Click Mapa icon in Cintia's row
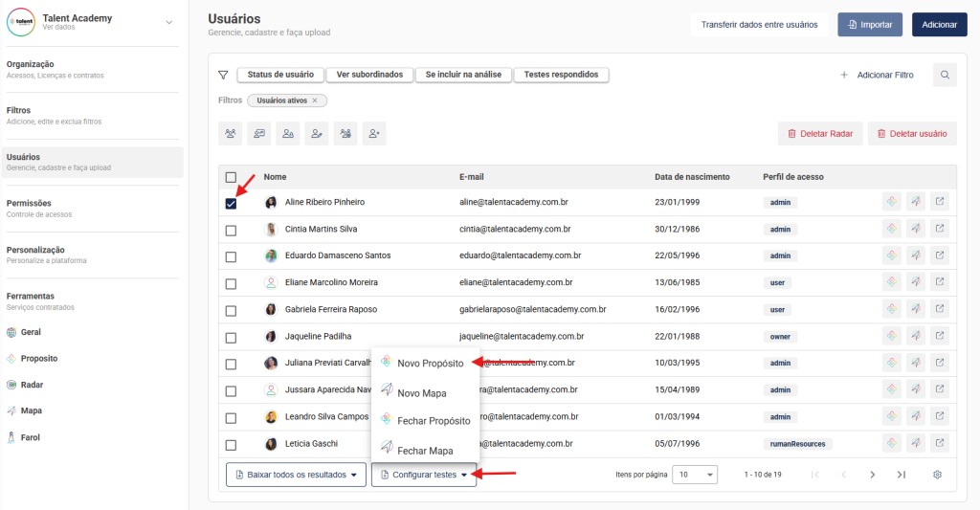Screen dimensions: 980x510 point(916,230)
